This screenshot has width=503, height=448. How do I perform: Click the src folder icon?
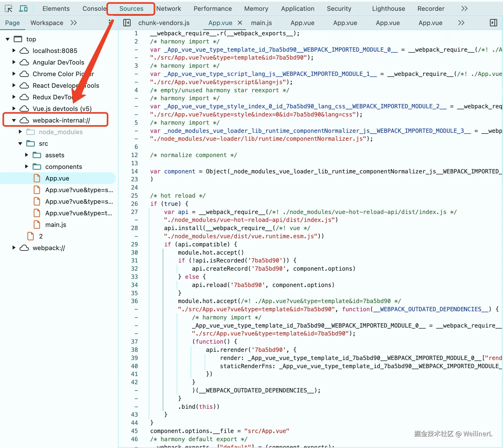pos(31,144)
